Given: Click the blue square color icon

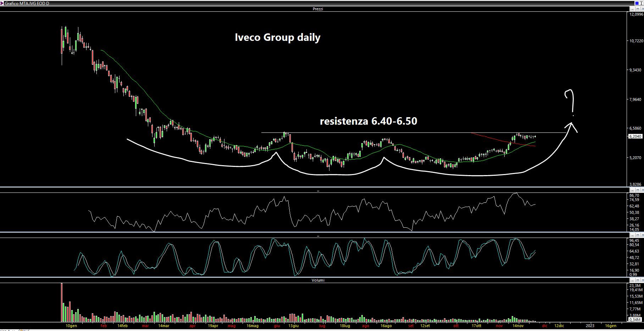Looking at the screenshot, I should (637, 3).
